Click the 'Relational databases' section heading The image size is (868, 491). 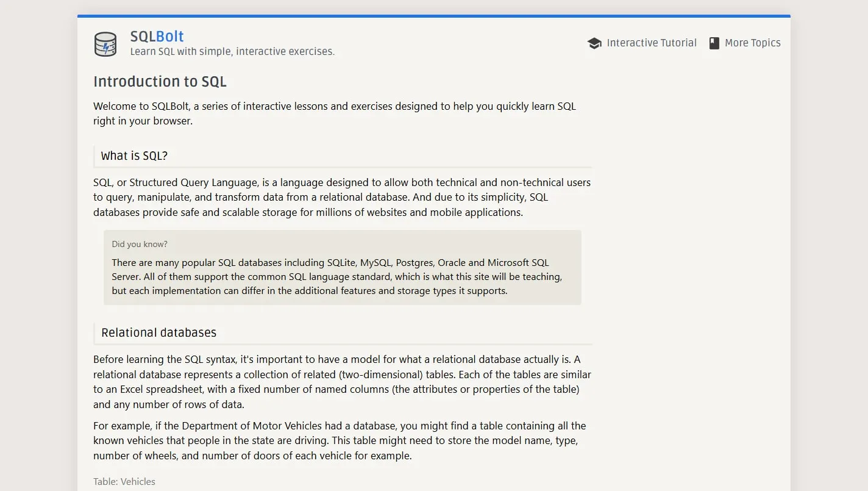[158, 333]
